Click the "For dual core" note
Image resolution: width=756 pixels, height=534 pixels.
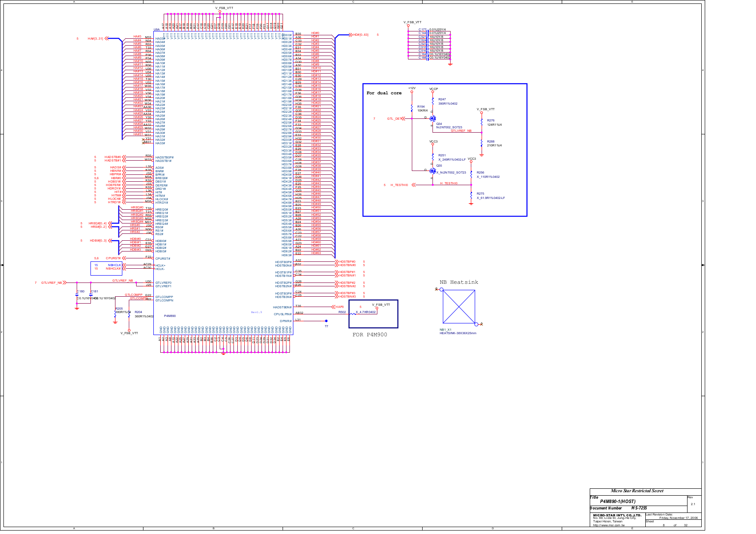(384, 93)
